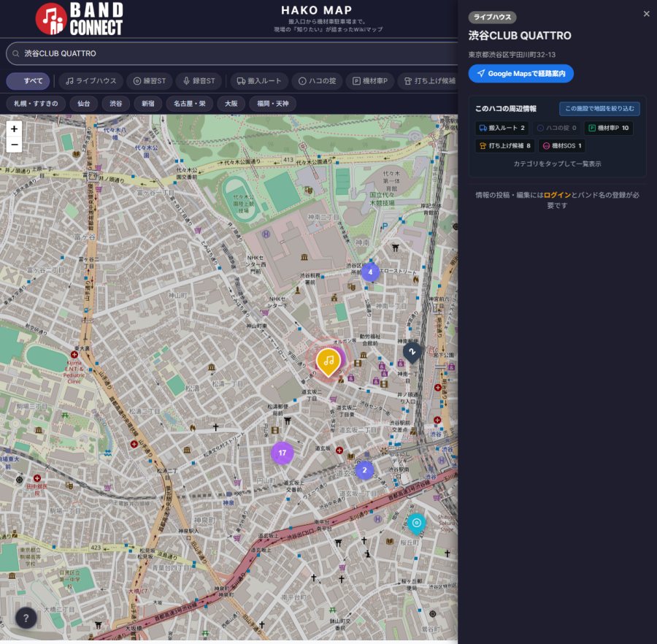The height and width of the screenshot is (644, 657).
Task: Show 機材車P 10 list
Action: click(609, 129)
